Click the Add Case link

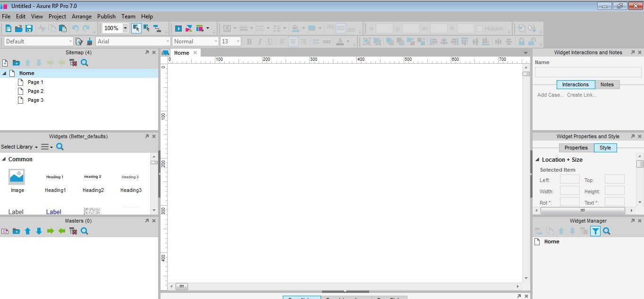551,95
